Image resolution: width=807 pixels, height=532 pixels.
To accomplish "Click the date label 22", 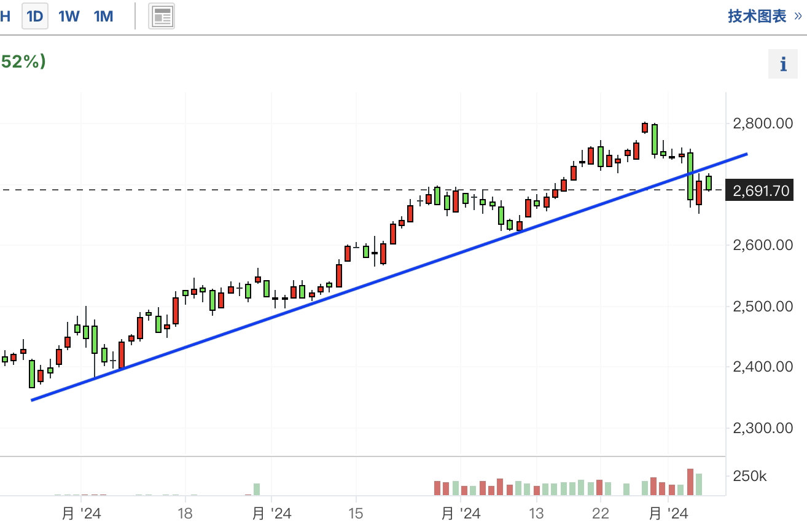I will pos(600,513).
